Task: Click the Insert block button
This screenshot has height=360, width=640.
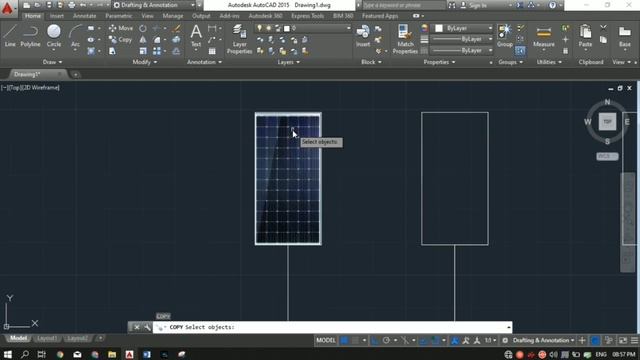Action: point(362,36)
